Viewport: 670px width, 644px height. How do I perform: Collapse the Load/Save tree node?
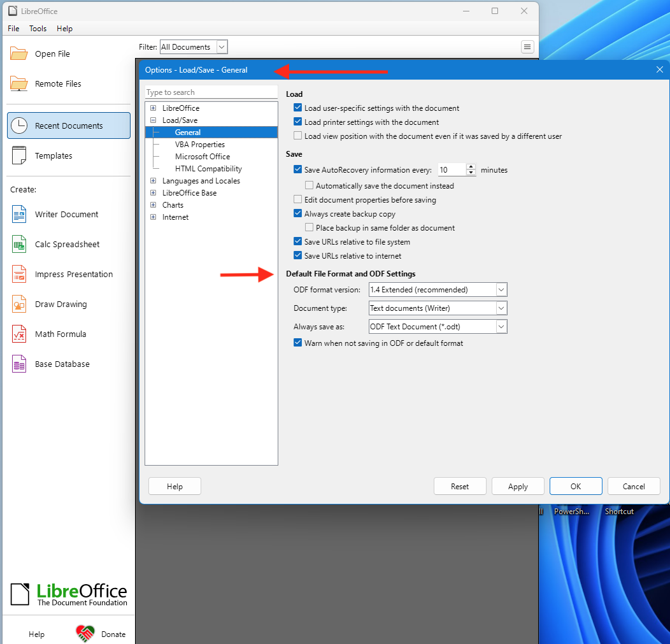153,120
